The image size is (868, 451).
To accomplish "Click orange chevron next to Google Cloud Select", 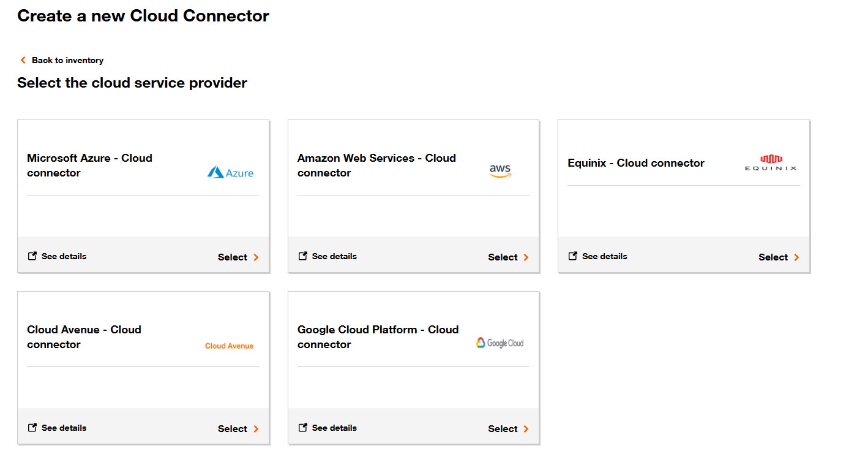I will [x=526, y=429].
